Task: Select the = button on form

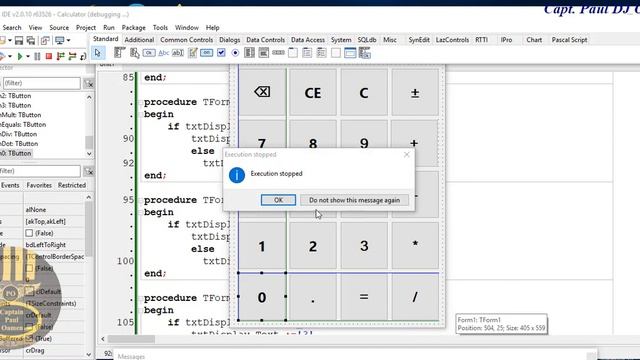Action: (364, 297)
